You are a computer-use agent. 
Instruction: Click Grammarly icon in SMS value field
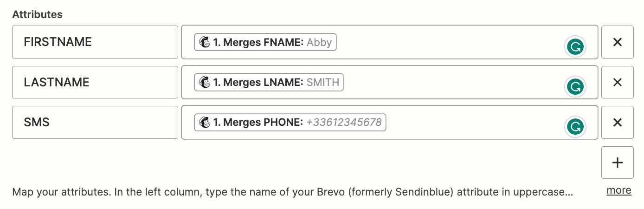click(575, 127)
